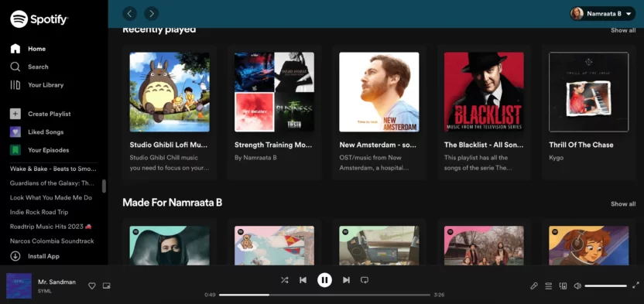The width and height of the screenshot is (644, 304).
Task: Open Thrill Of The Chase album cover
Action: coord(588,92)
